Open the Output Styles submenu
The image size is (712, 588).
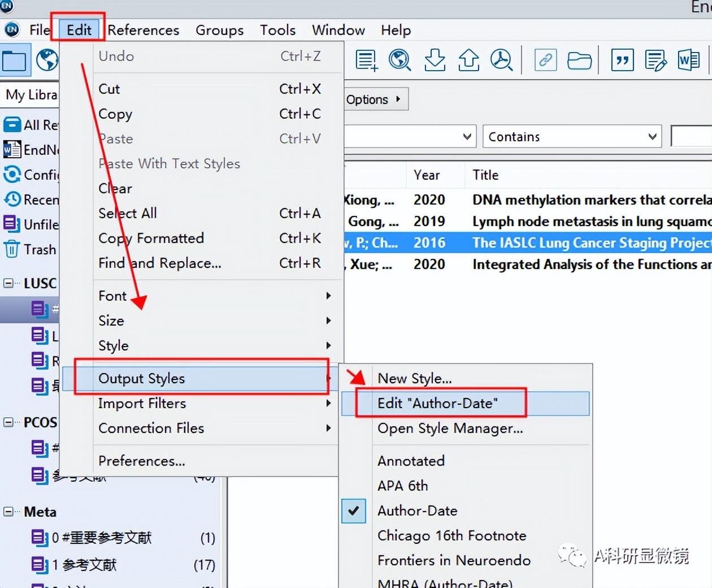point(200,378)
